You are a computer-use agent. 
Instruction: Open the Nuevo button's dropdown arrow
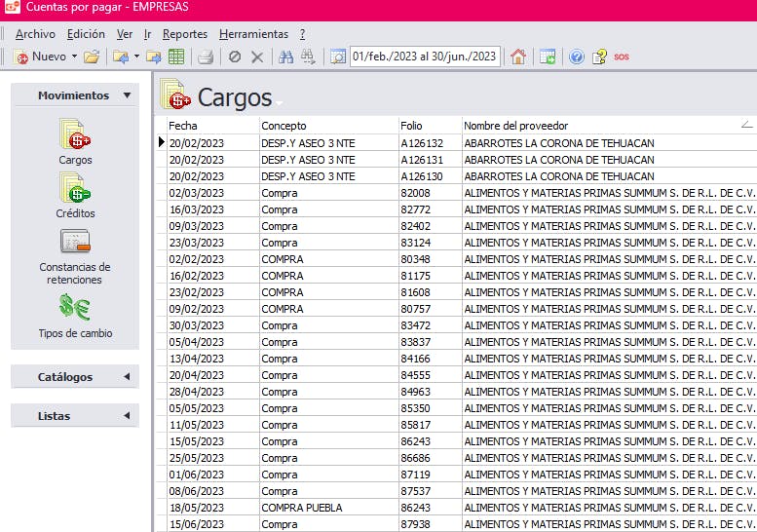[74, 57]
